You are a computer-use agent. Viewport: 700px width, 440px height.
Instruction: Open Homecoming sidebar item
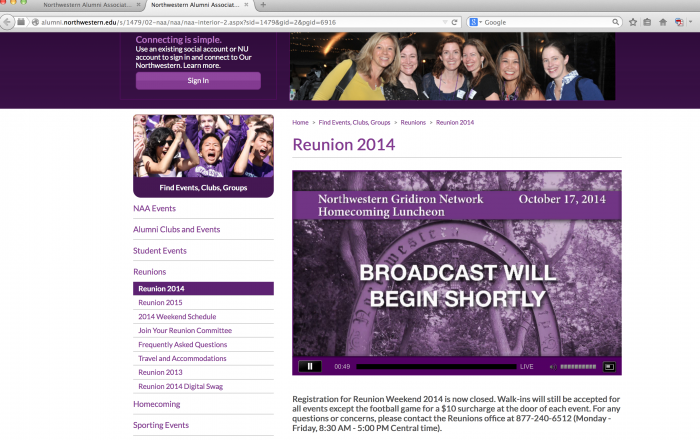pyautogui.click(x=157, y=404)
